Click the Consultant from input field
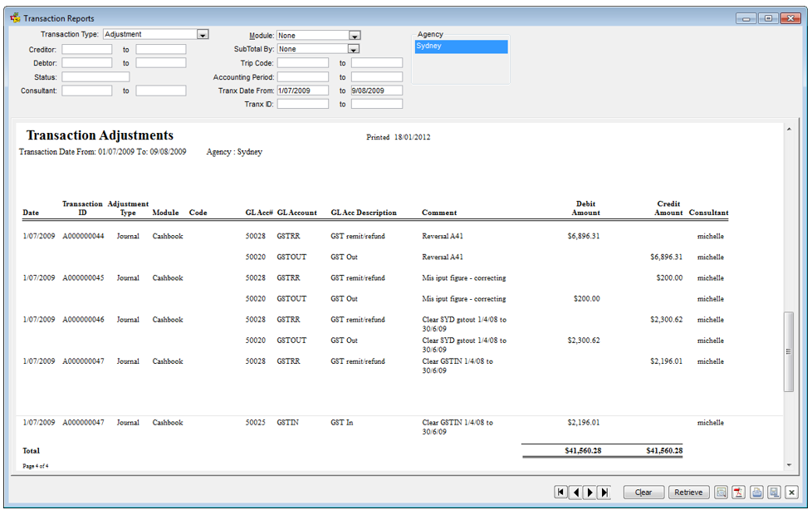 tap(87, 91)
